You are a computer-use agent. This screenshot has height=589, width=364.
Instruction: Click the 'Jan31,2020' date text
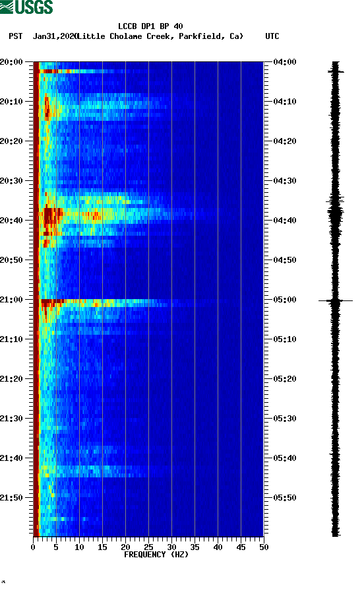pyautogui.click(x=55, y=36)
